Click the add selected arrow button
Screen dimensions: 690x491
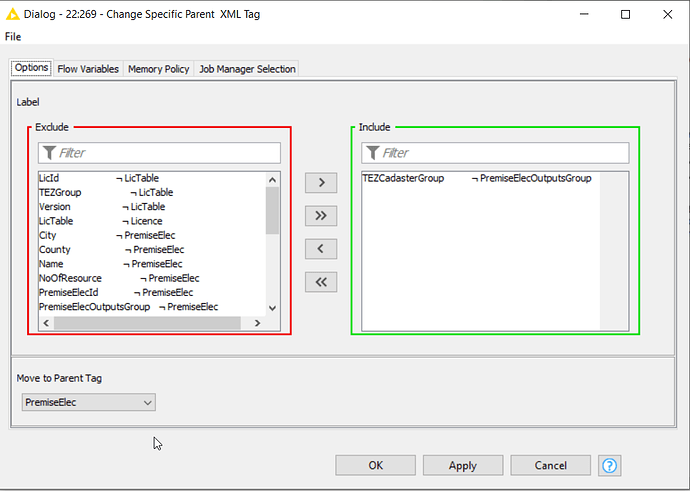click(320, 183)
